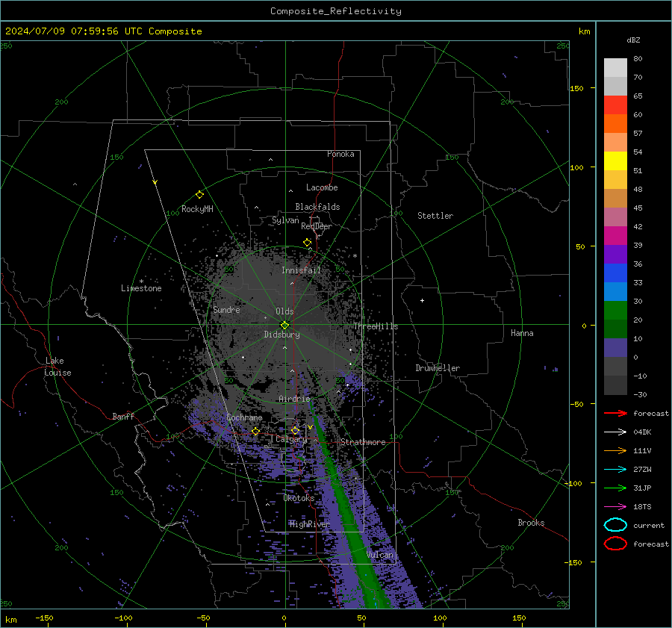Click the slate-blue swatch between 10 and 0 dBZ

pos(615,348)
